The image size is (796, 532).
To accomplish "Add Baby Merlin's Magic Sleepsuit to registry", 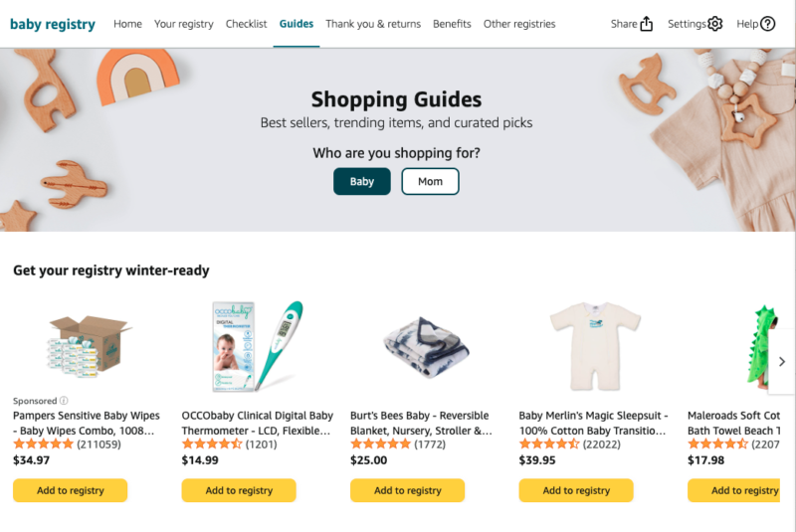I will tap(576, 490).
